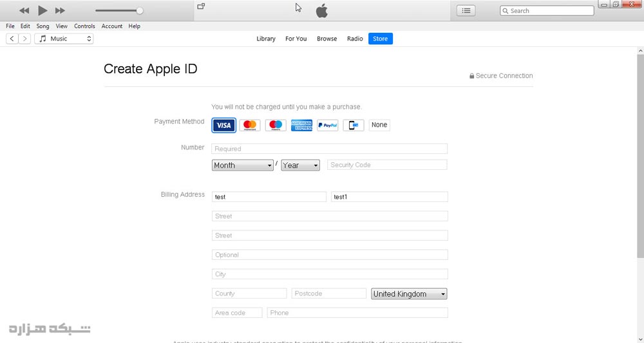
Task: Select American Express payment method
Action: tap(301, 125)
